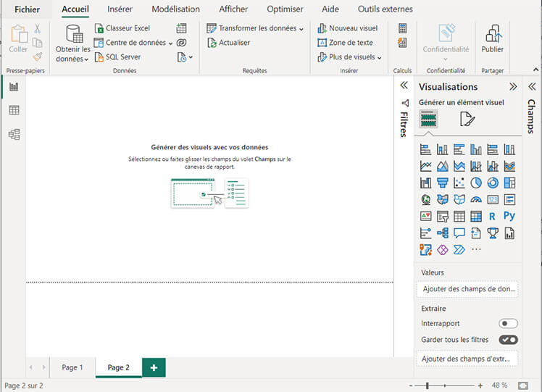Click the Filtres pane funnel icon
Viewport: 542px width, 392px height.
click(x=405, y=103)
